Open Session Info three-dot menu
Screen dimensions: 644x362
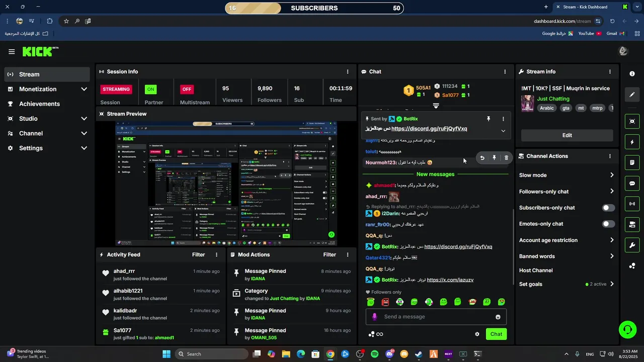coord(348,72)
